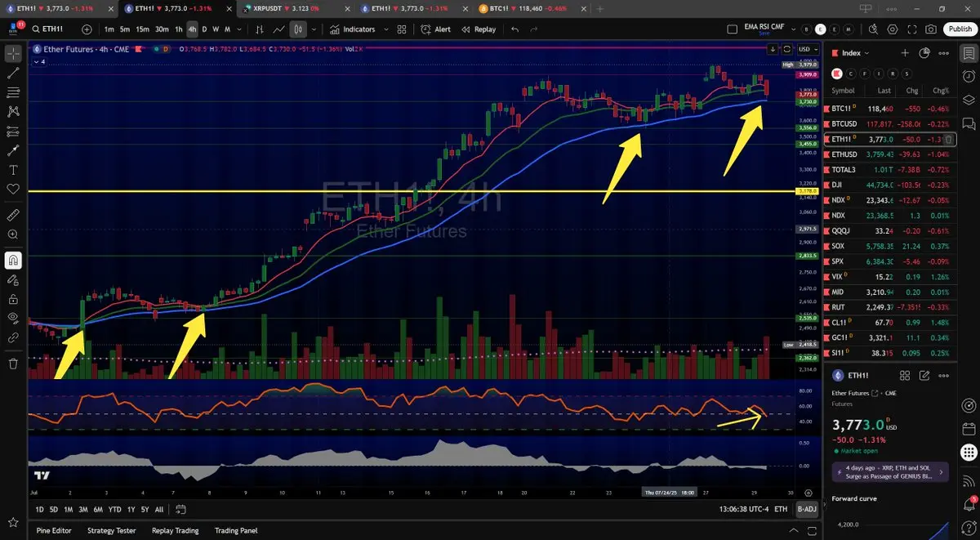Open the Fibonacci retracement tools
The height and width of the screenshot is (540, 980).
point(13,91)
